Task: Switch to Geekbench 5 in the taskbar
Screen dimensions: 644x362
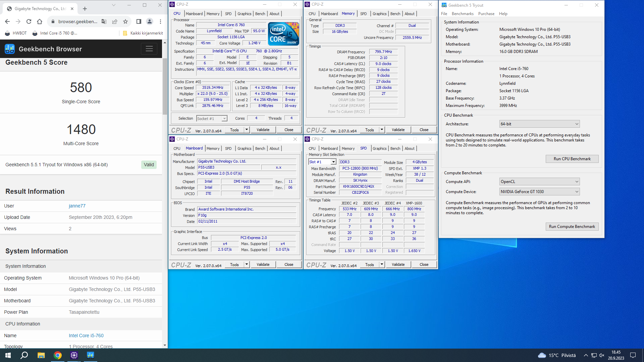Action: [x=91, y=355]
